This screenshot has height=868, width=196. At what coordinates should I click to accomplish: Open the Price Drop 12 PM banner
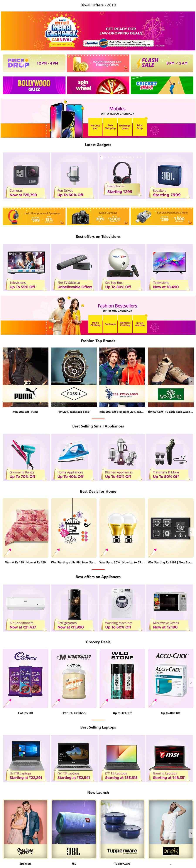[34, 63]
